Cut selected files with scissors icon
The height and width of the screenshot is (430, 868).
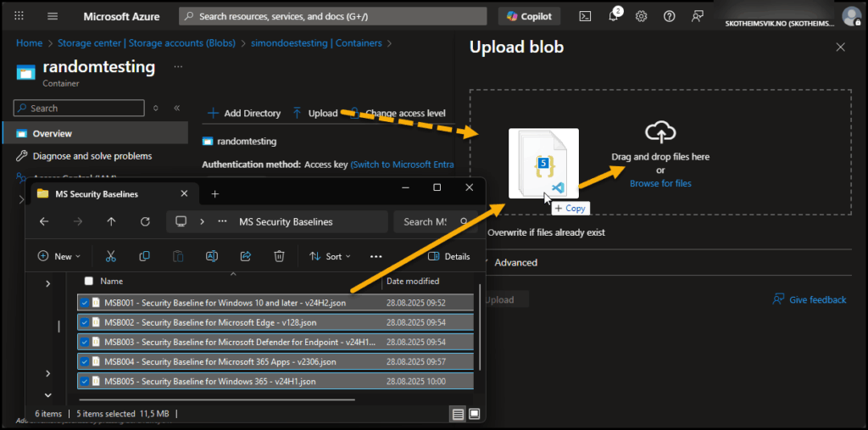pos(111,256)
